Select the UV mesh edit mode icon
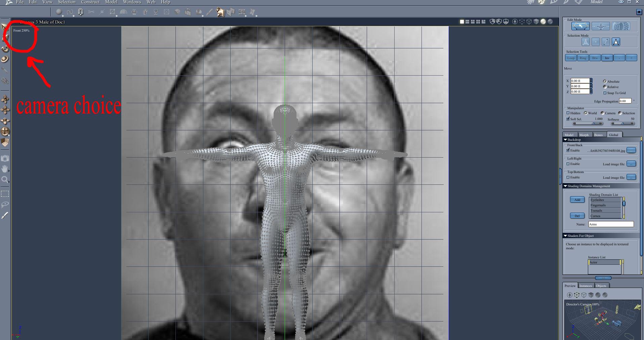The height and width of the screenshot is (340, 644). click(621, 26)
